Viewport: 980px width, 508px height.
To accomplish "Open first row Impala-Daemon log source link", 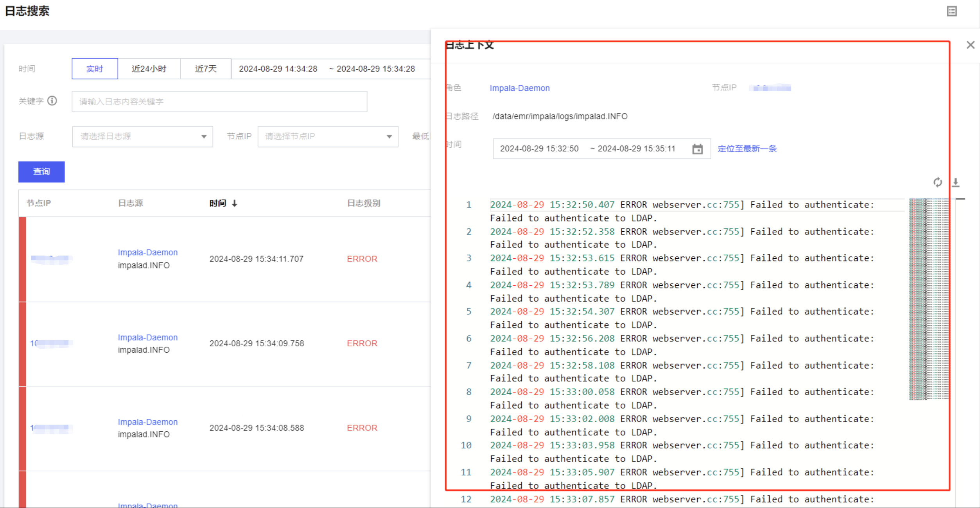I will coord(147,252).
